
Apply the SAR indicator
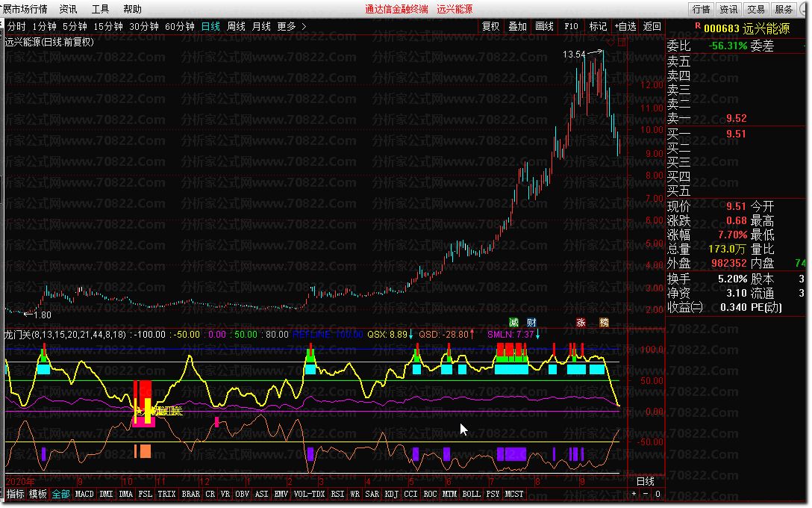372,494
